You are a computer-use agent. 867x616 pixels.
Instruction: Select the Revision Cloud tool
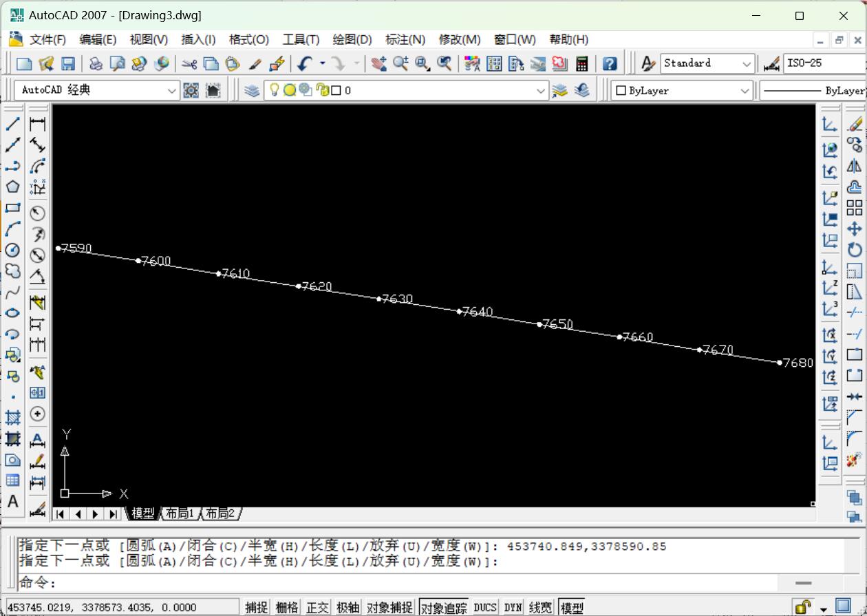tap(12, 270)
